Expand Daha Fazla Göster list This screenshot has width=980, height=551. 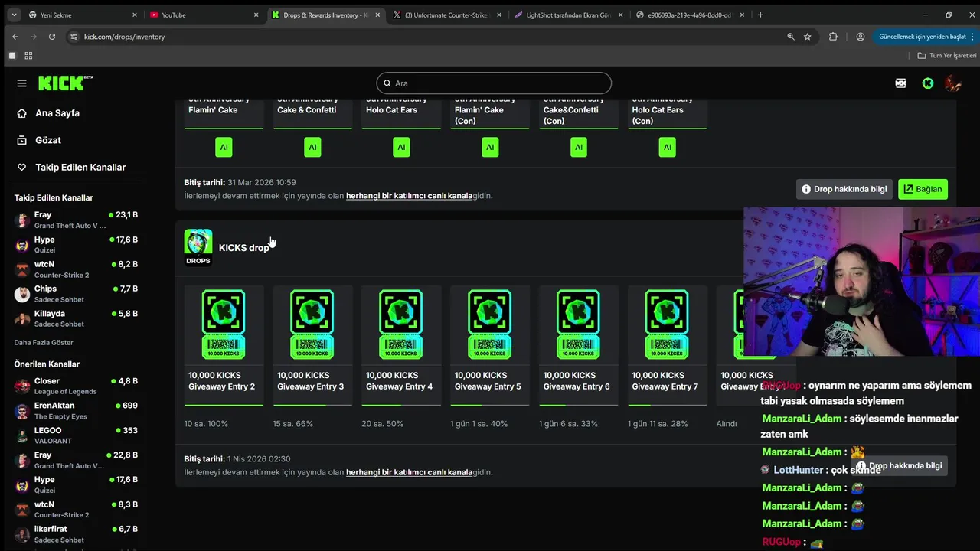[x=44, y=343]
